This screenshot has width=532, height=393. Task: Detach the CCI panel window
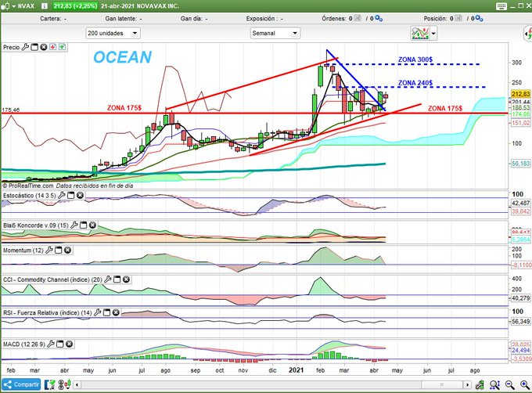click(x=117, y=279)
